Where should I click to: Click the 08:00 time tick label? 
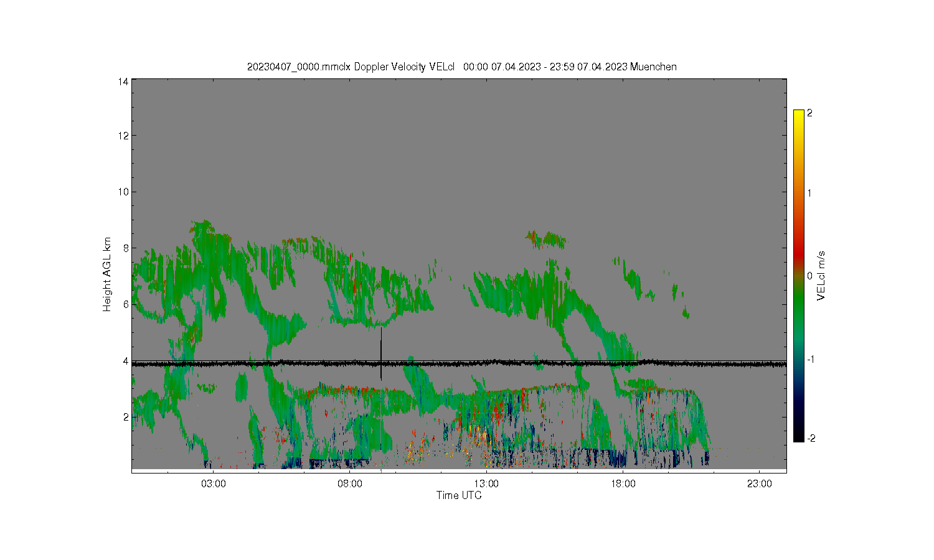(350, 483)
